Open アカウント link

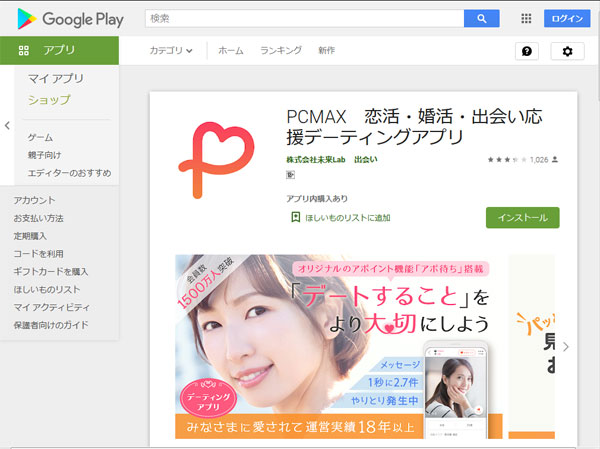pyautogui.click(x=34, y=200)
